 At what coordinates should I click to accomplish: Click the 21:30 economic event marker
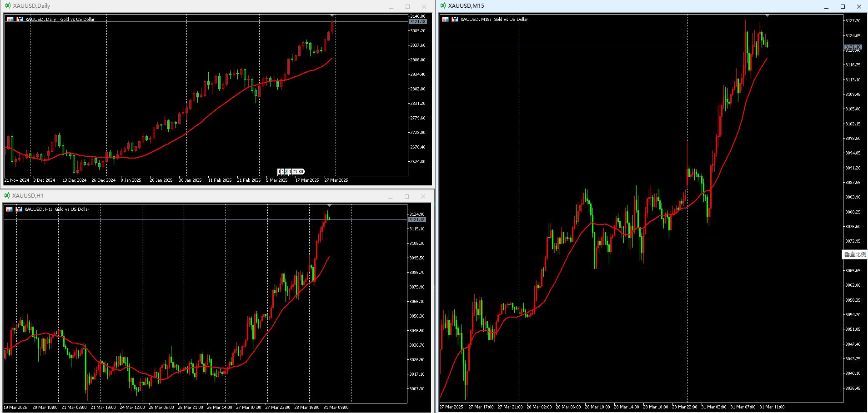click(x=298, y=171)
